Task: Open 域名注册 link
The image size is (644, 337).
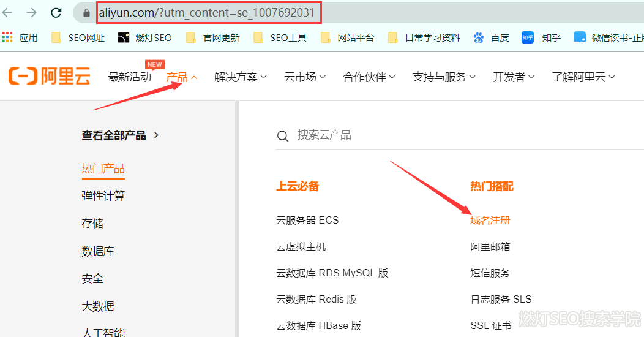Action: coord(490,221)
